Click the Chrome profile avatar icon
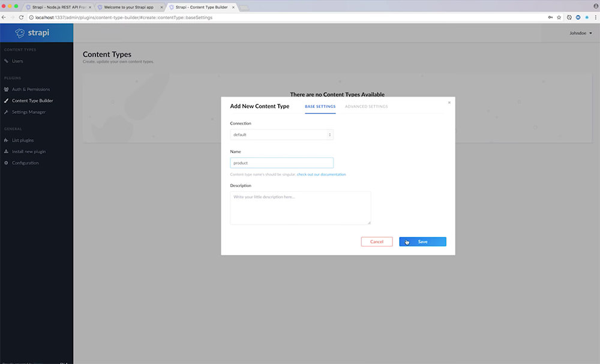 [596, 6]
